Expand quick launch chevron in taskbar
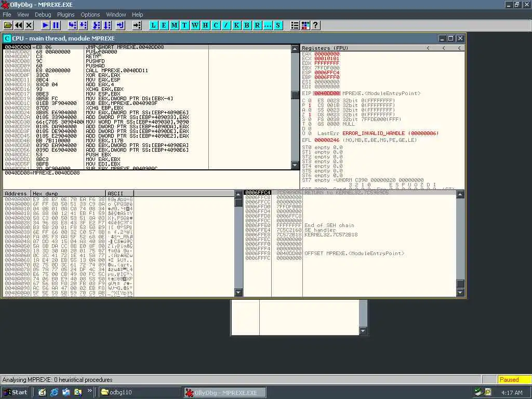The height and width of the screenshot is (399, 532). (89, 391)
